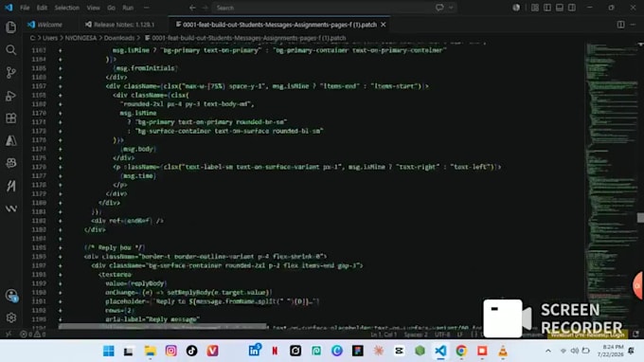Open the volume control in the system tray
This screenshot has height=362, width=644.
click(575, 351)
